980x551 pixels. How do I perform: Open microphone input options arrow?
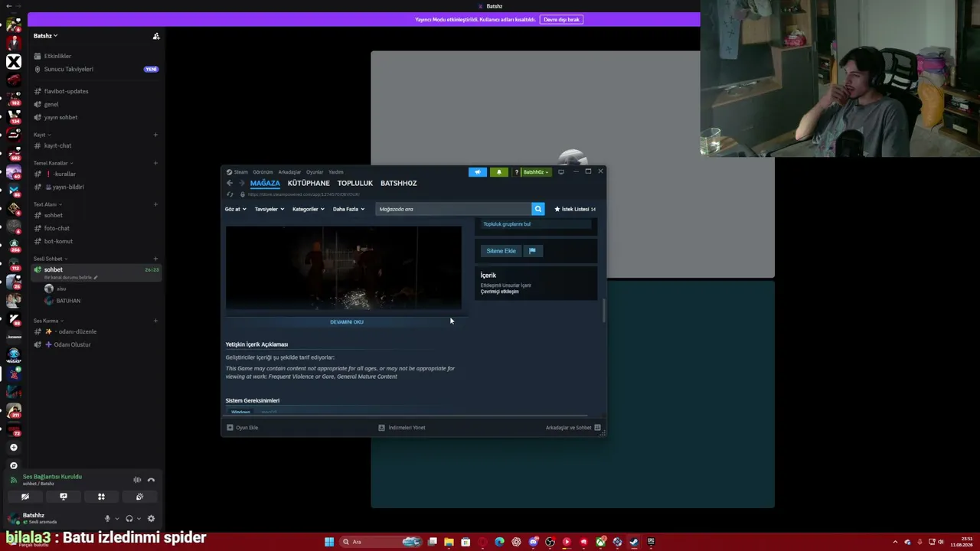point(116,519)
